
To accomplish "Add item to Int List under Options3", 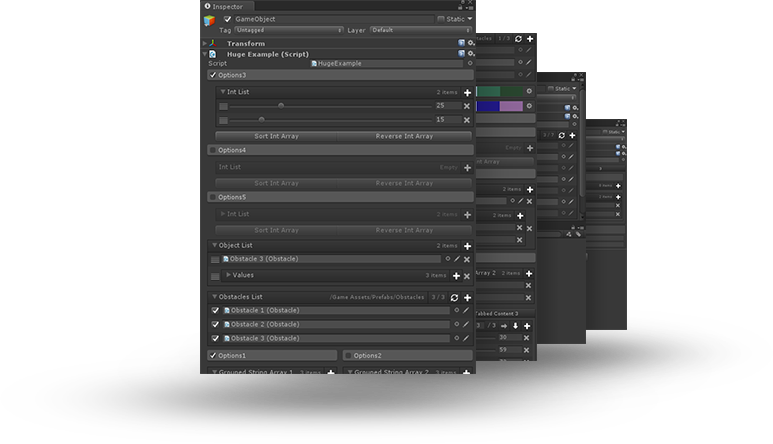I will click(x=467, y=92).
